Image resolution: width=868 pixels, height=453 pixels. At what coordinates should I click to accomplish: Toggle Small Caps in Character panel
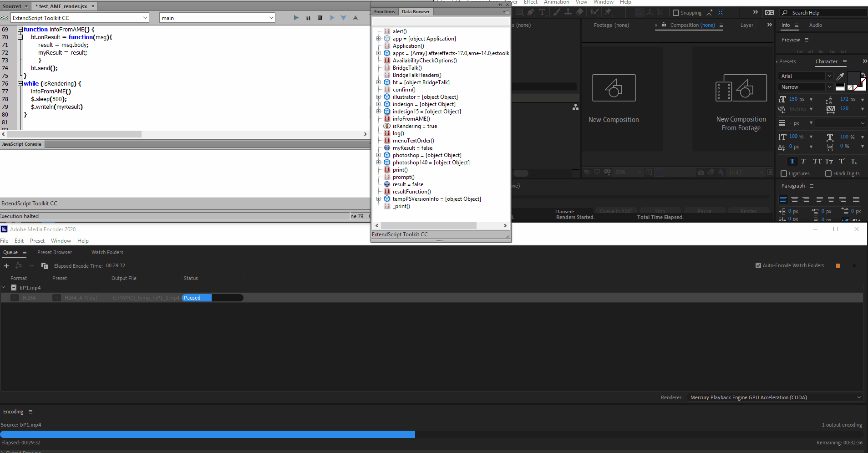point(829,161)
